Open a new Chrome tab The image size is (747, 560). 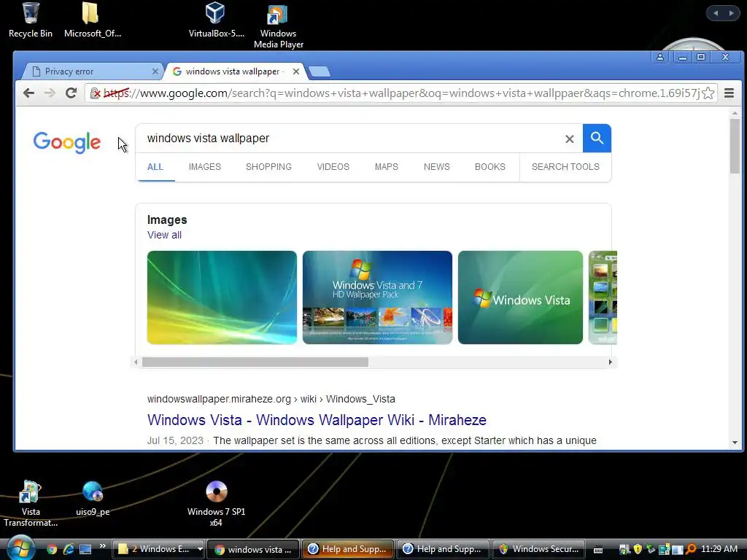coord(320,71)
